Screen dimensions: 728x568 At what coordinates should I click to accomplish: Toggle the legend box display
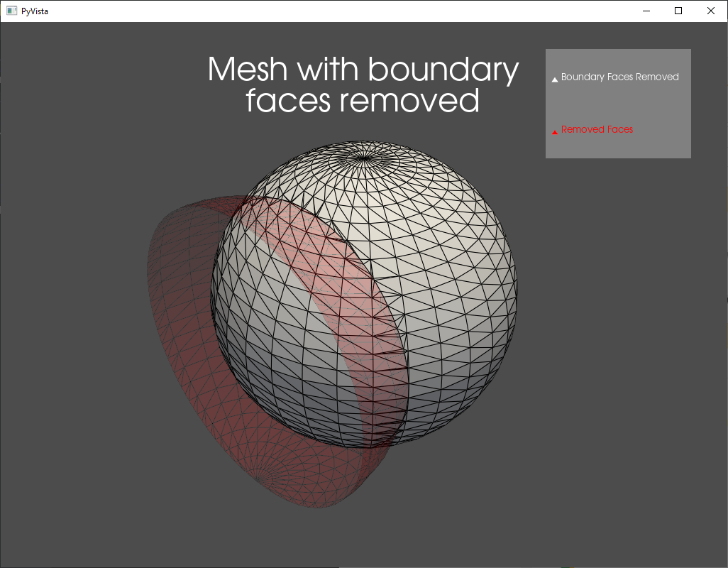pyautogui.click(x=618, y=104)
